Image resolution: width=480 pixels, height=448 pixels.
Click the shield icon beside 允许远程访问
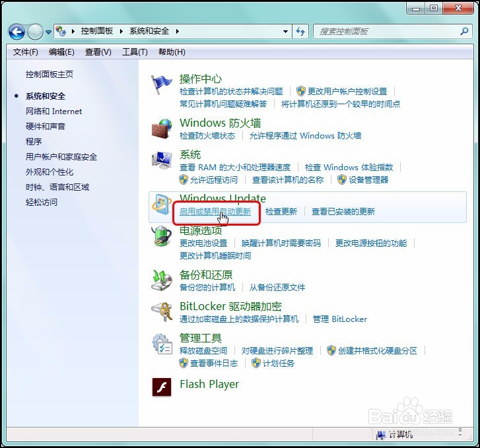(184, 179)
